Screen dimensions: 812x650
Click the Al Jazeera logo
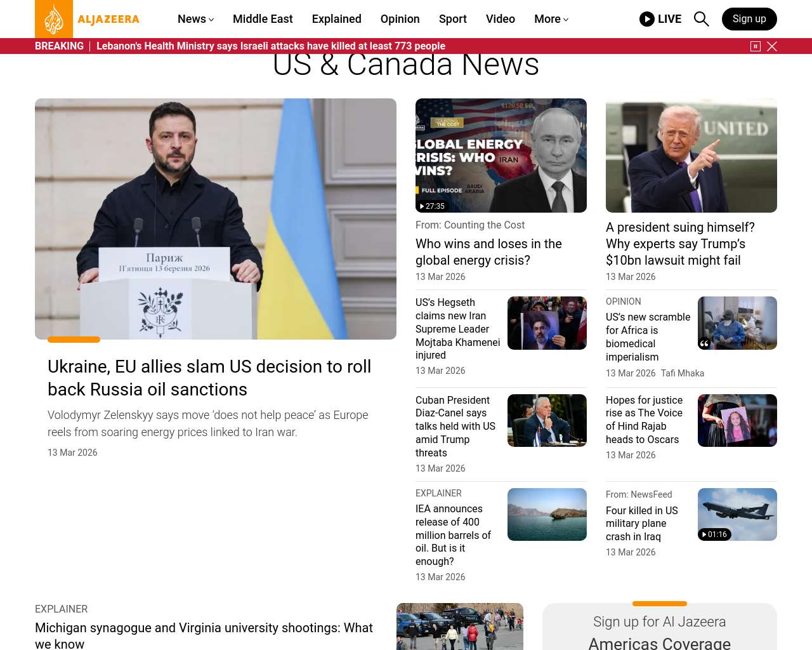[x=88, y=19]
